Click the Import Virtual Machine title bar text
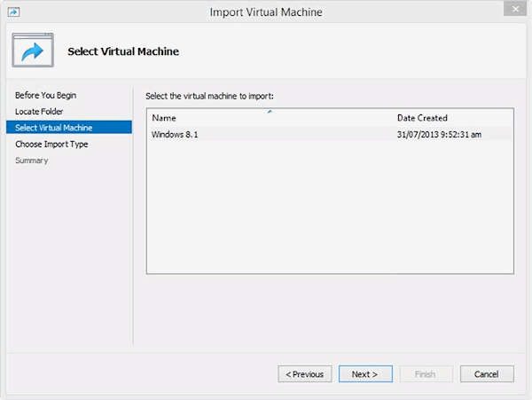Viewport: 532px width, 400px height. [x=266, y=12]
